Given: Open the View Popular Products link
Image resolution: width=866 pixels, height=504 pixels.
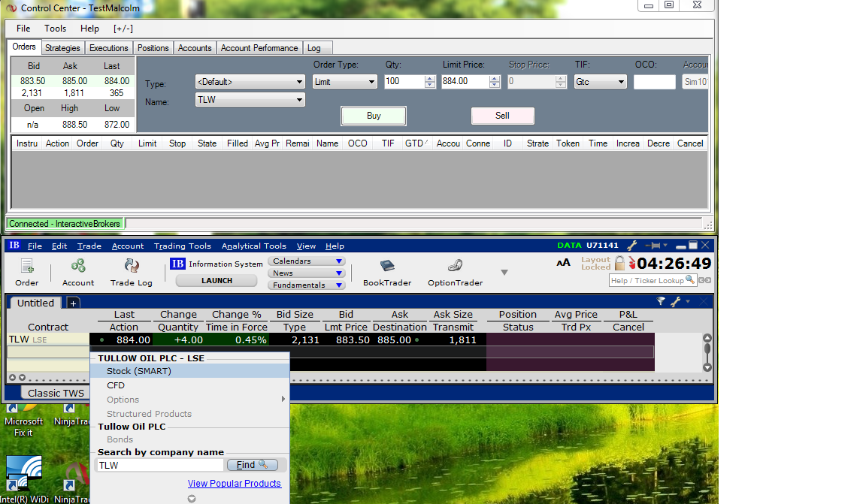Looking at the screenshot, I should [235, 484].
